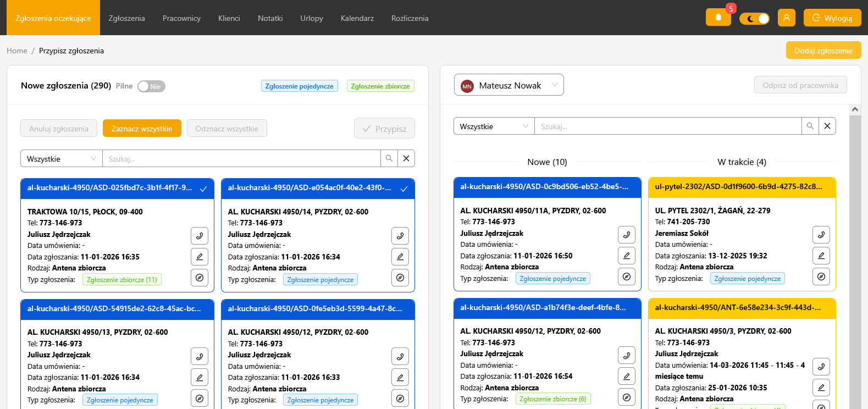868x409 pixels.
Task: Click the Wyloguj button
Action: [x=832, y=18]
